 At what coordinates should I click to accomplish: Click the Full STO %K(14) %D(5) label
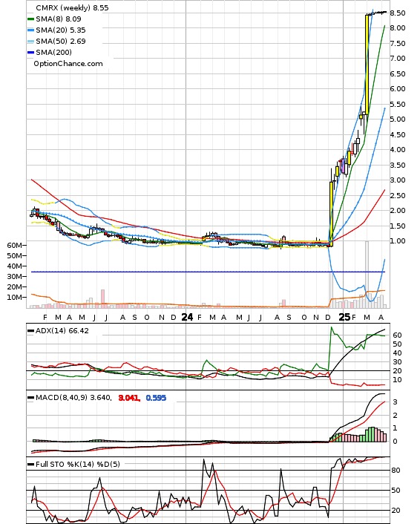tap(77, 464)
